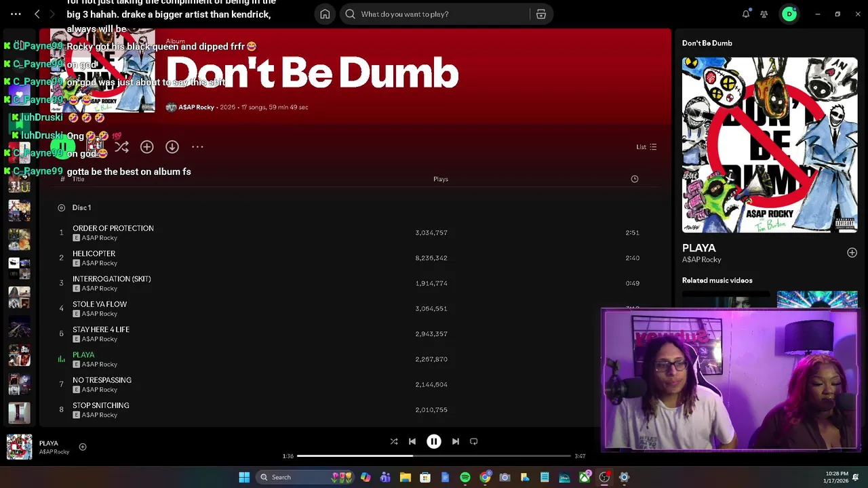Screen dimensions: 868x488
Task: Open Friend Activity icon
Action: coord(764,14)
